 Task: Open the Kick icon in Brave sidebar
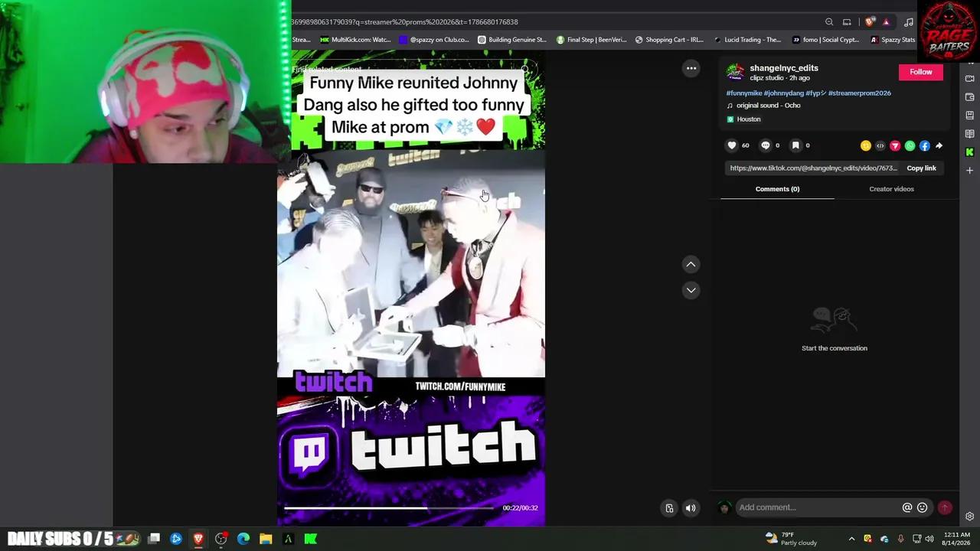(x=970, y=152)
